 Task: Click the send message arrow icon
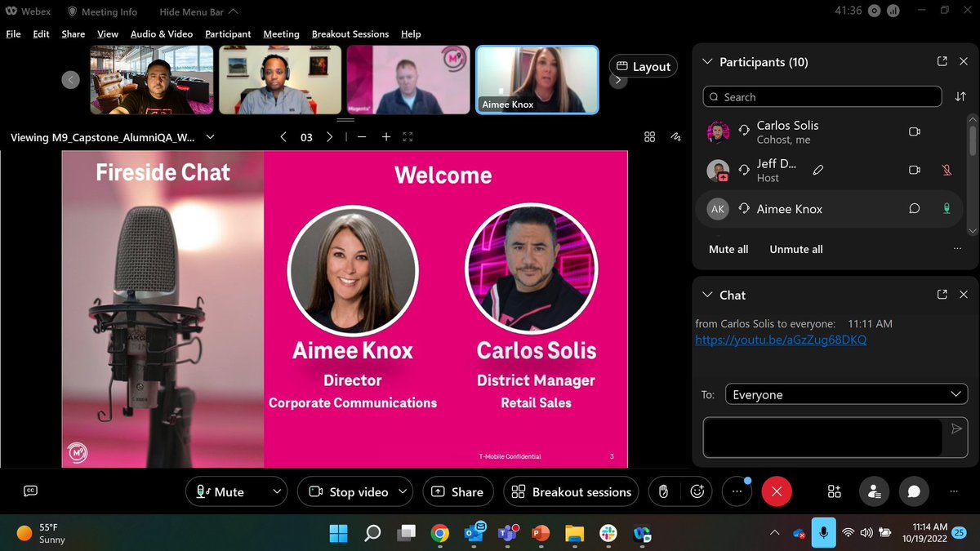click(956, 429)
